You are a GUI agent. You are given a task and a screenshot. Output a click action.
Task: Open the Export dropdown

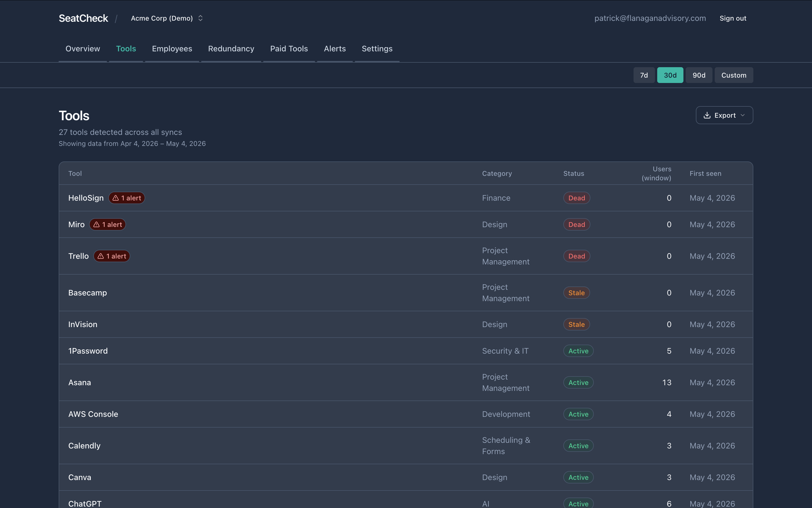click(x=724, y=115)
